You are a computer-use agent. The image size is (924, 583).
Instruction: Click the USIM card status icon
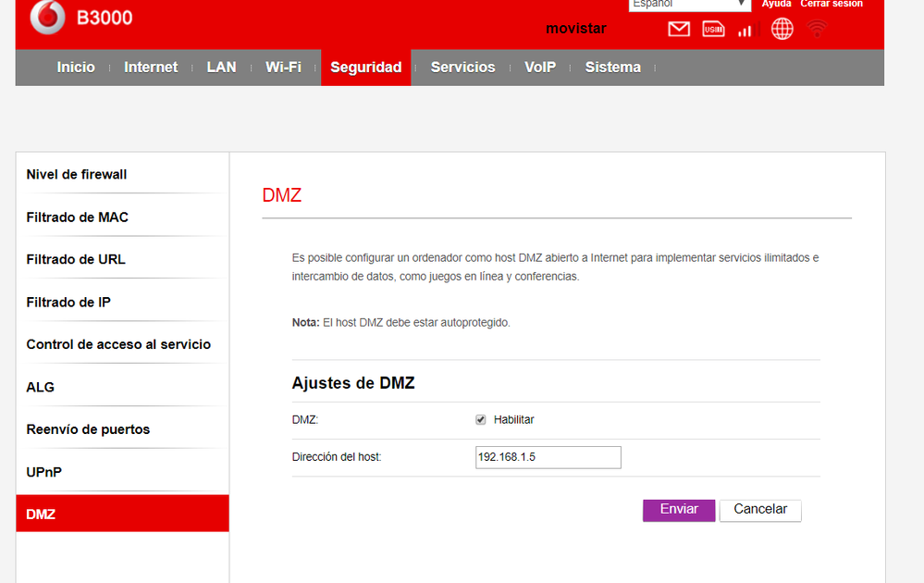[713, 30]
